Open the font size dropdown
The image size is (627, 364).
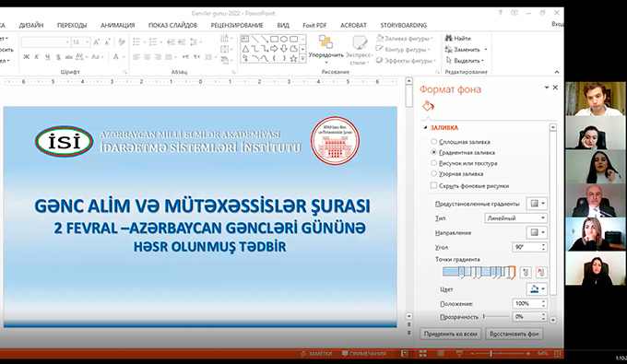click(x=88, y=42)
